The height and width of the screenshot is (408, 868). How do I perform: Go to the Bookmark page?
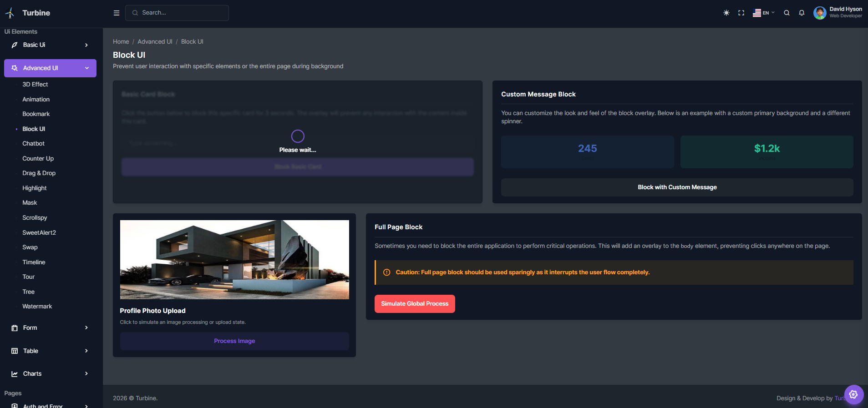click(36, 114)
